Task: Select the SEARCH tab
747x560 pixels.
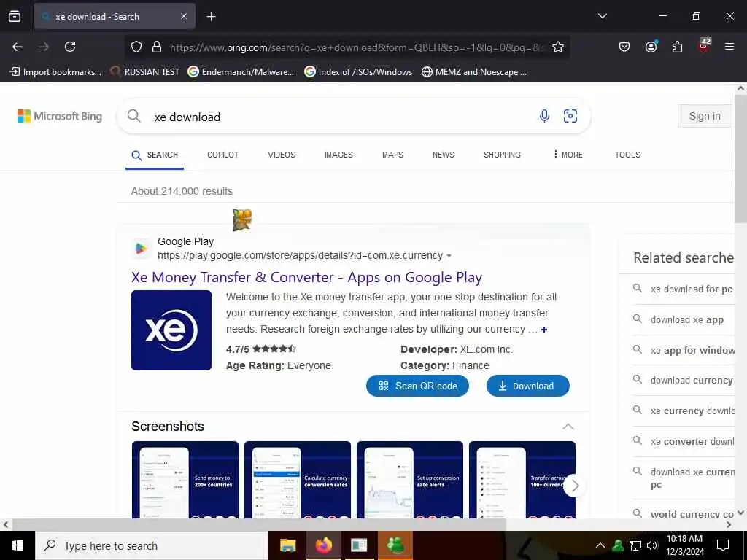Action: [x=155, y=155]
